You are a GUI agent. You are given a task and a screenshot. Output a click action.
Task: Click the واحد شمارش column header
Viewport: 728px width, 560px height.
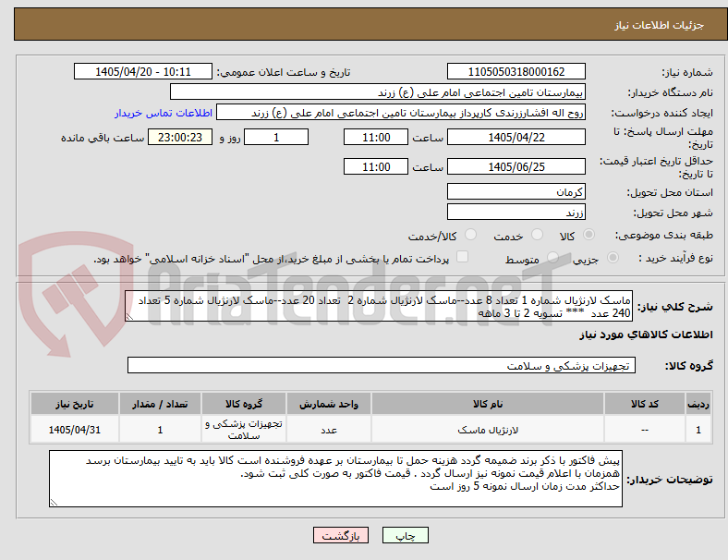pyautogui.click(x=329, y=404)
